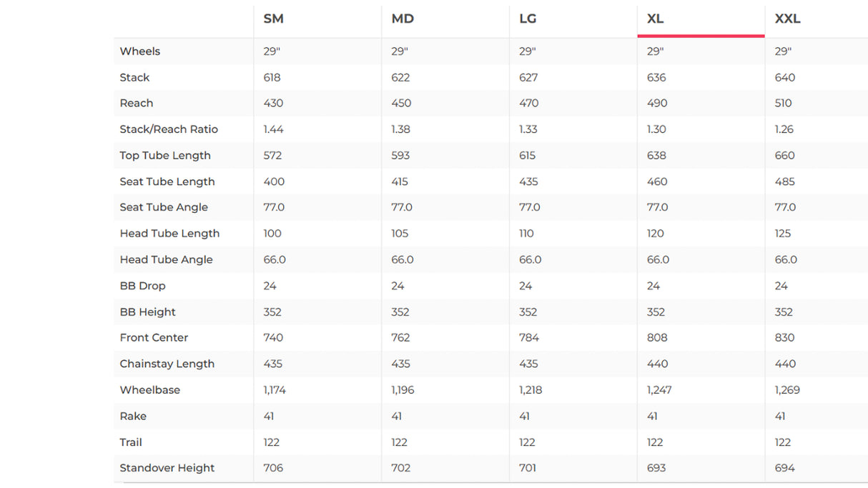Click the Standover Height row label

click(167, 468)
